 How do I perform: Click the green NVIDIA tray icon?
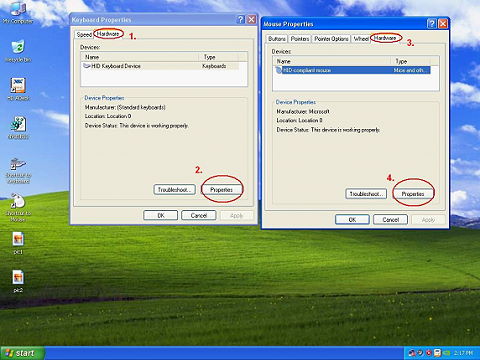click(447, 353)
